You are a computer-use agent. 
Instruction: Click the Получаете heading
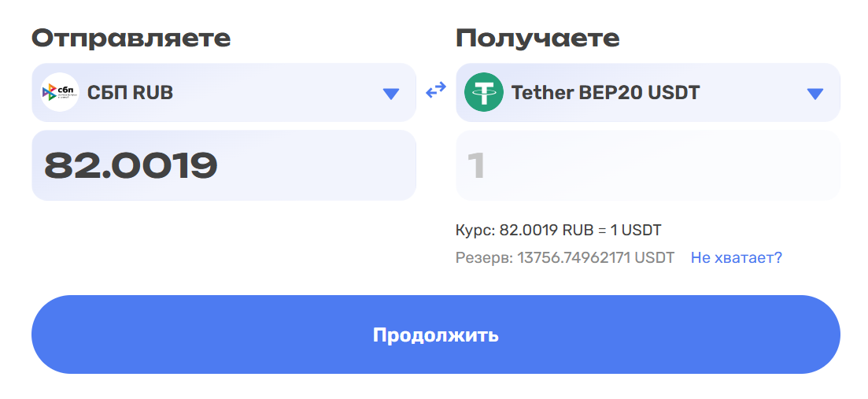pos(537,39)
